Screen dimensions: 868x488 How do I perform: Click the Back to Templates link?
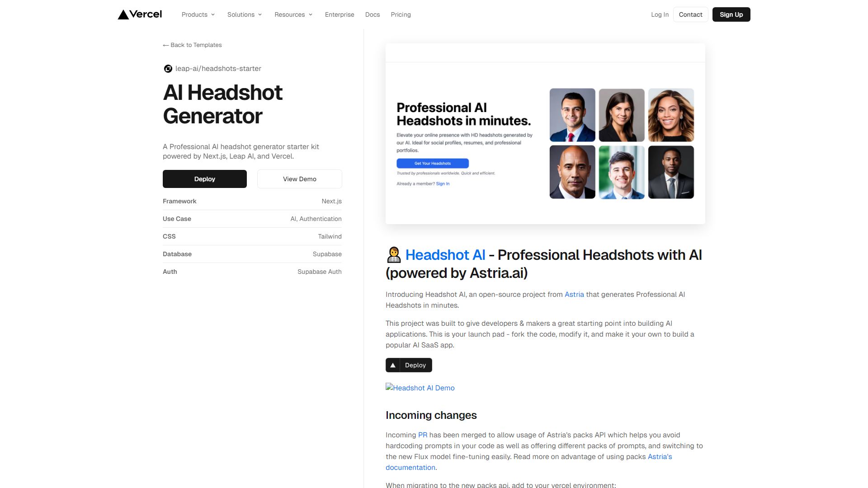[192, 45]
